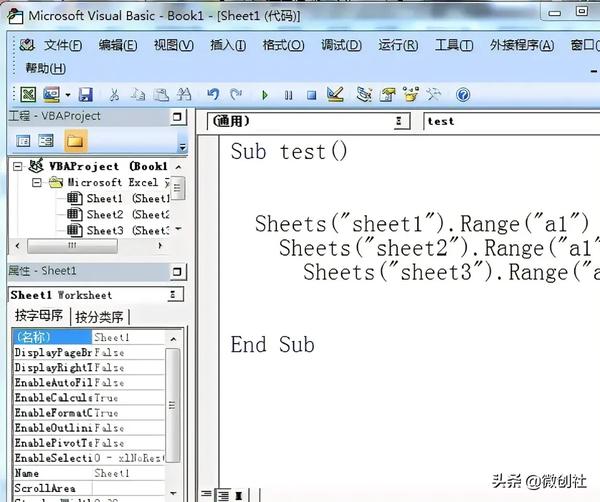Select Sheet2 (Sheet2) in project tree
Screen dimensions: 600x502
coord(118,215)
